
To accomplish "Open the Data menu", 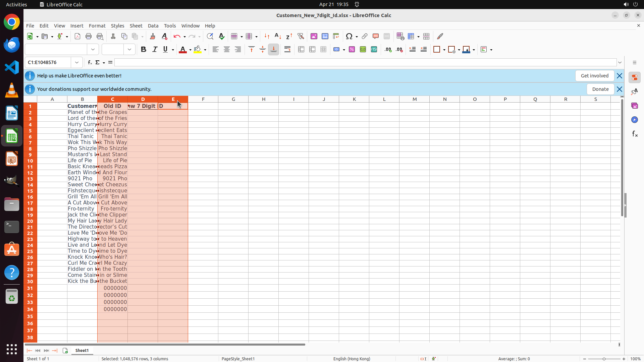I will click(x=153, y=26).
